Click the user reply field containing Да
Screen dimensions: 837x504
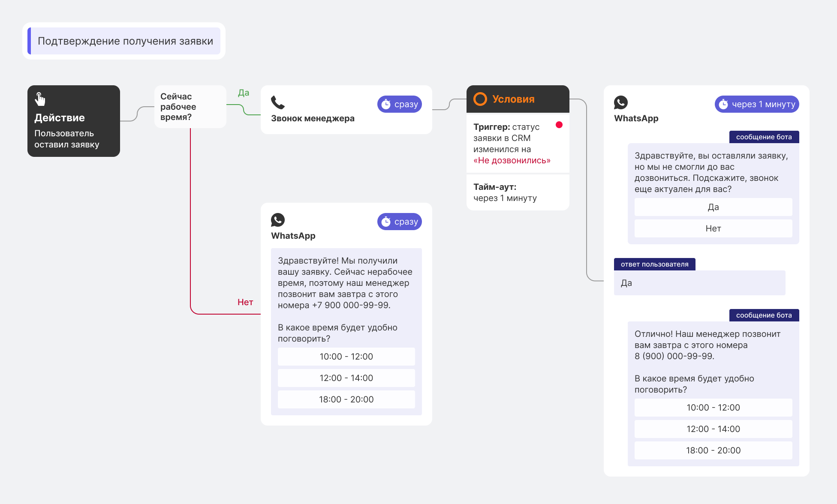pyautogui.click(x=700, y=283)
